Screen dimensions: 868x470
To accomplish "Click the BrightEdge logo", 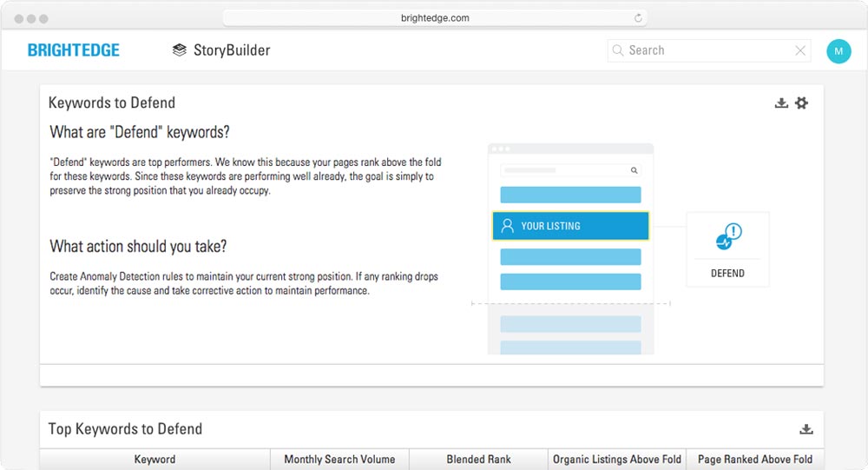I will tap(74, 50).
